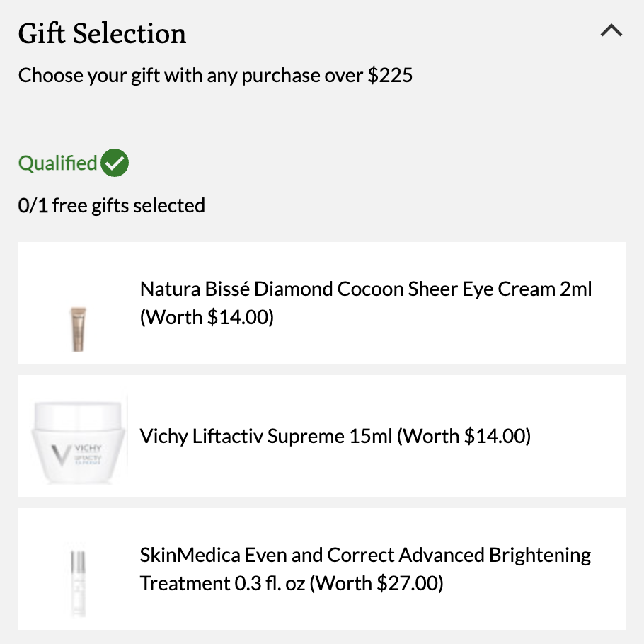This screenshot has height=644, width=644.
Task: Click the Treatment 0.3 fl. oz text
Action: [223, 583]
